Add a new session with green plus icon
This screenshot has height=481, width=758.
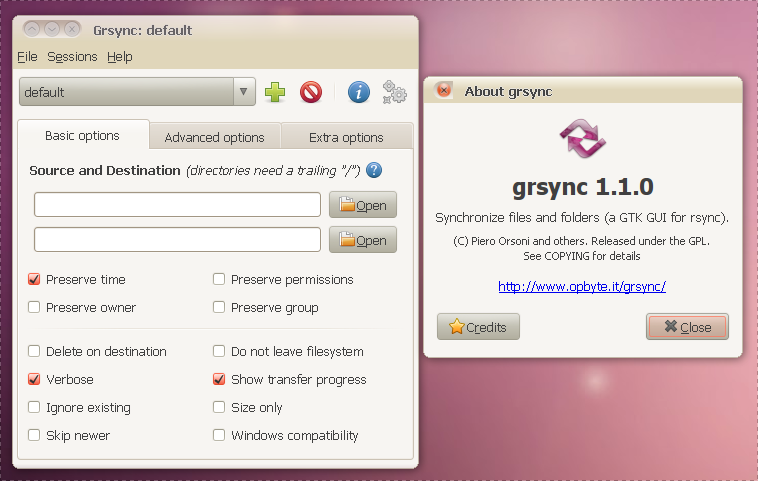pos(275,92)
